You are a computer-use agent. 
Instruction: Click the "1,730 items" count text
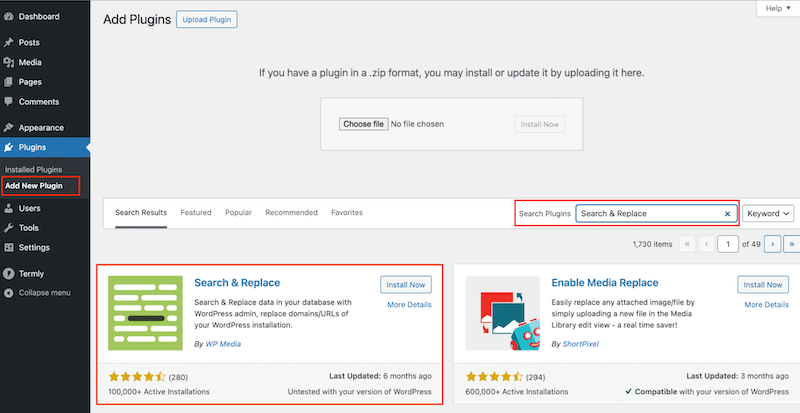pyautogui.click(x=653, y=245)
